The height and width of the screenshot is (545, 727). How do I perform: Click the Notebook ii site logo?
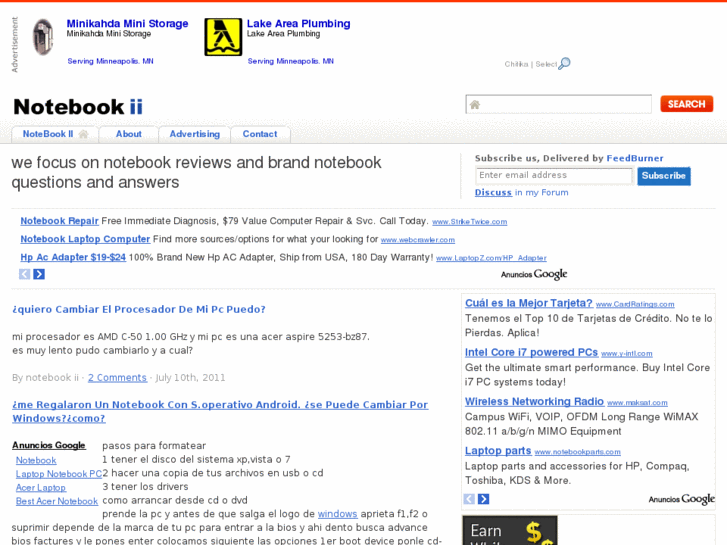click(x=78, y=106)
